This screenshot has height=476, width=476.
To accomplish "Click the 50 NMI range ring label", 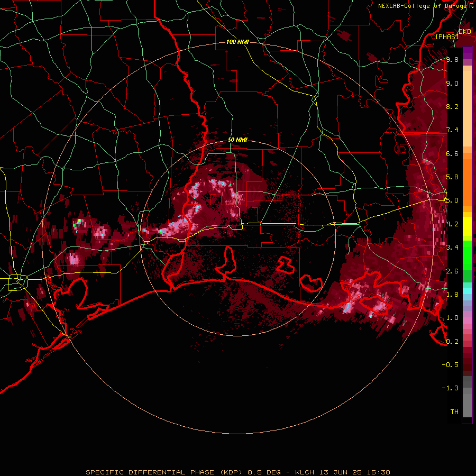I will point(237,140).
